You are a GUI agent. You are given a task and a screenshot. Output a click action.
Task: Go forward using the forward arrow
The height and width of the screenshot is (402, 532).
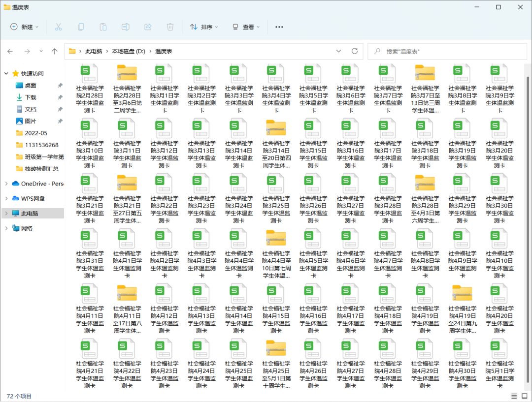pyautogui.click(x=27, y=51)
